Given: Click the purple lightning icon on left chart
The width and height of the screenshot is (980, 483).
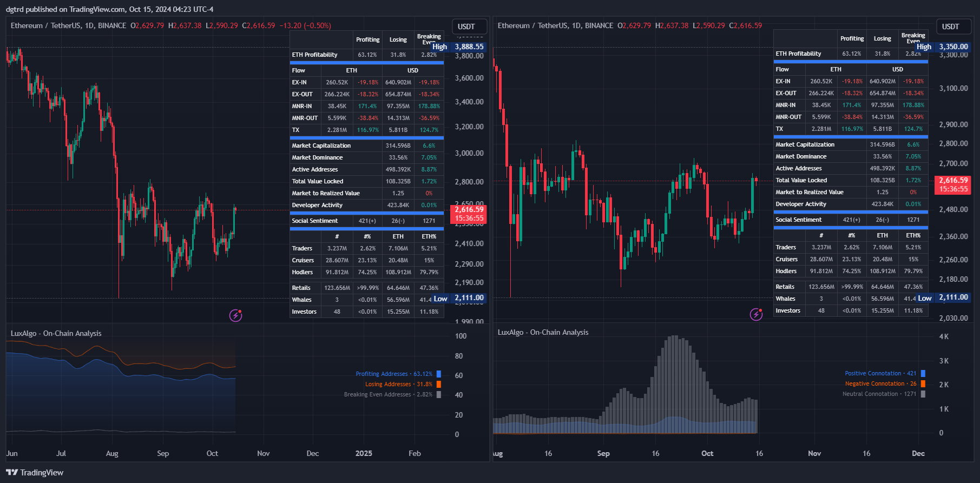Looking at the screenshot, I should click(236, 315).
